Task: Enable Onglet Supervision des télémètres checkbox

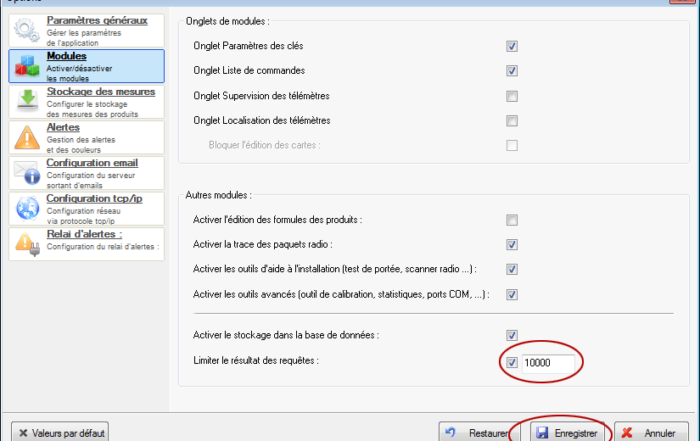Action: [512, 96]
